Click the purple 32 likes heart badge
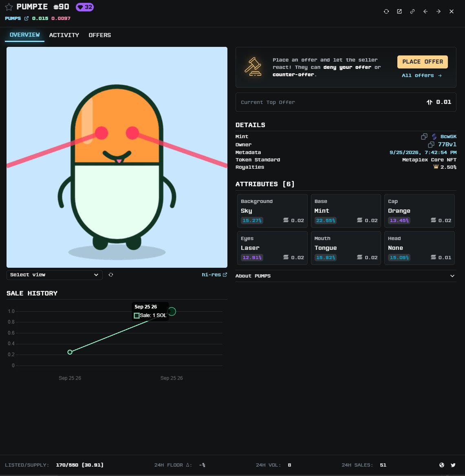Viewport: 465px width, 476px height. tap(85, 7)
